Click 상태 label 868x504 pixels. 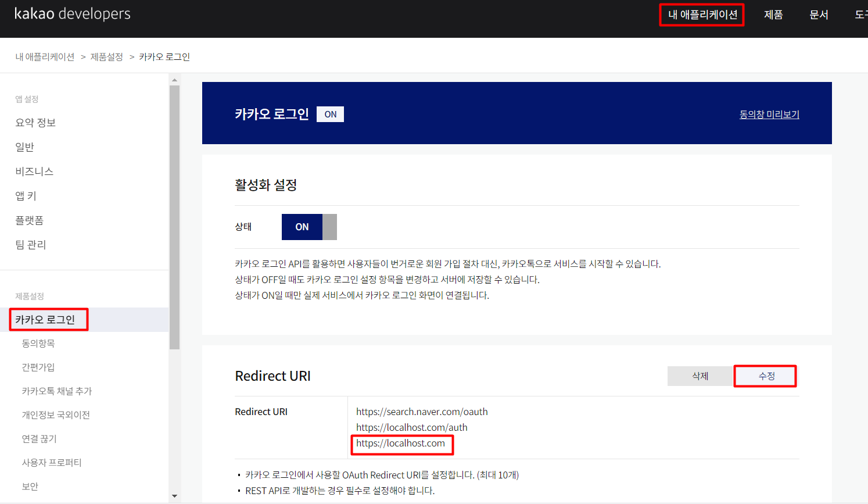243,227
